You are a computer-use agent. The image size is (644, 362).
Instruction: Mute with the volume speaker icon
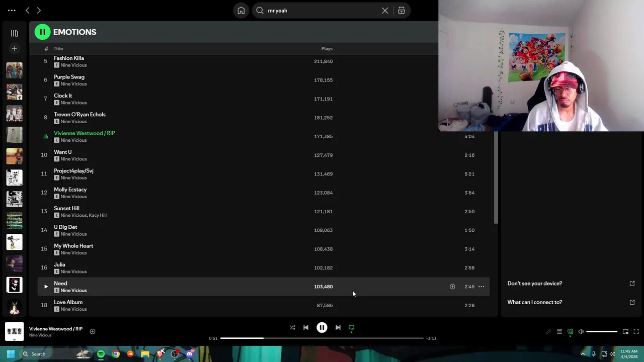pyautogui.click(x=581, y=332)
